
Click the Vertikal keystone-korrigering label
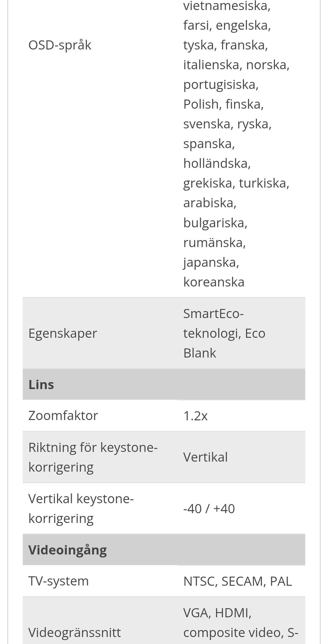tap(81, 508)
